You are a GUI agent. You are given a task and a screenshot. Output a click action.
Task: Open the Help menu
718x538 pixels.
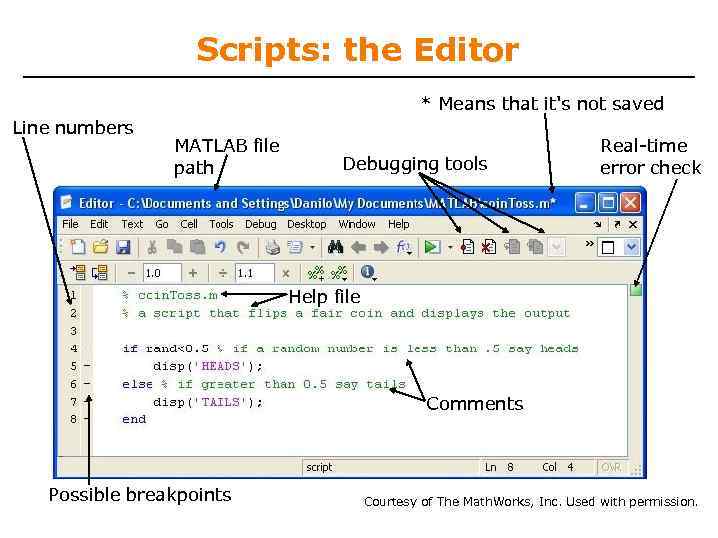(398, 224)
